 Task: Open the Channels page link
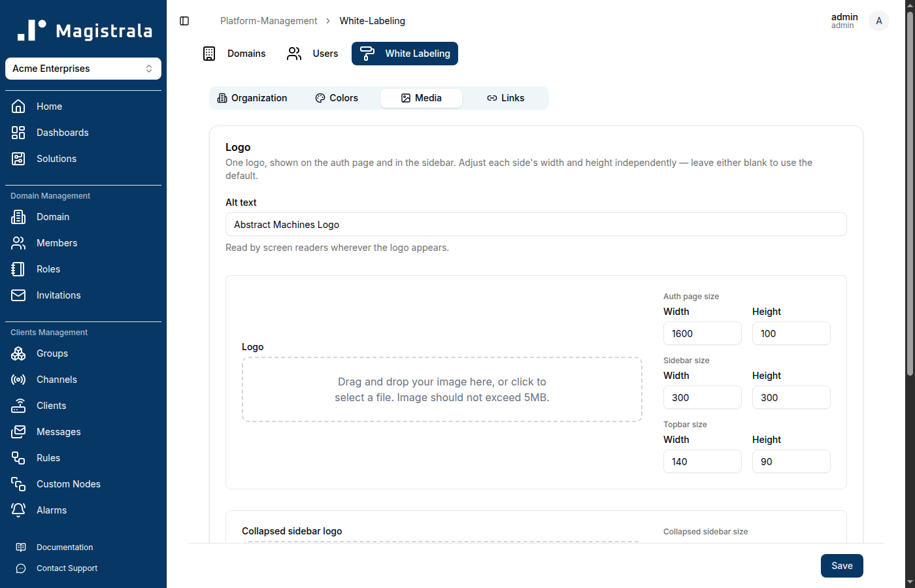(57, 380)
